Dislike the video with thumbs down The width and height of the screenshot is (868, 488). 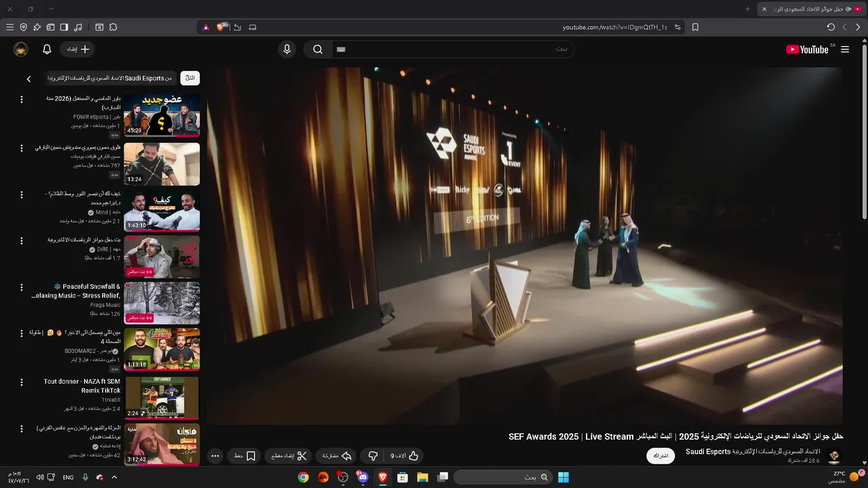pyautogui.click(x=372, y=456)
